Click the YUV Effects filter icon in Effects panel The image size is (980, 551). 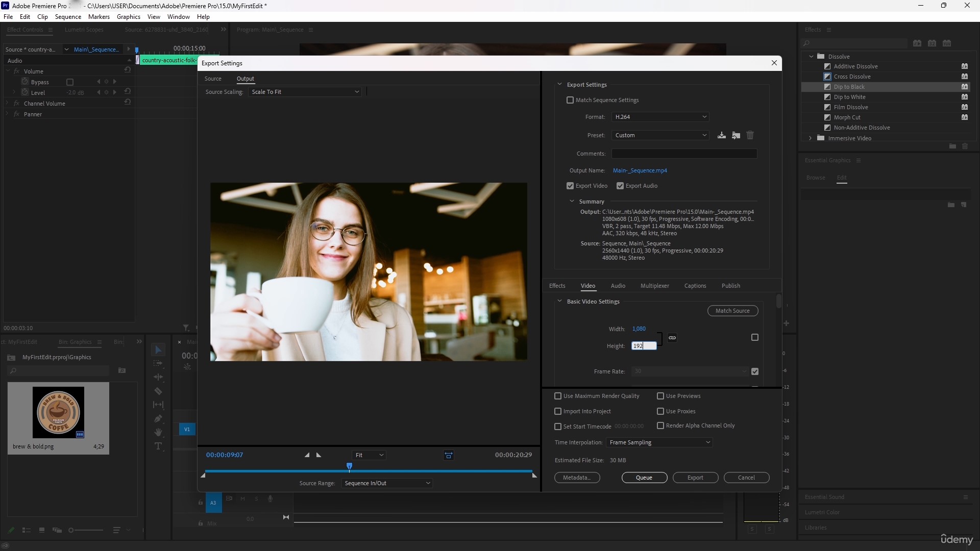947,43
